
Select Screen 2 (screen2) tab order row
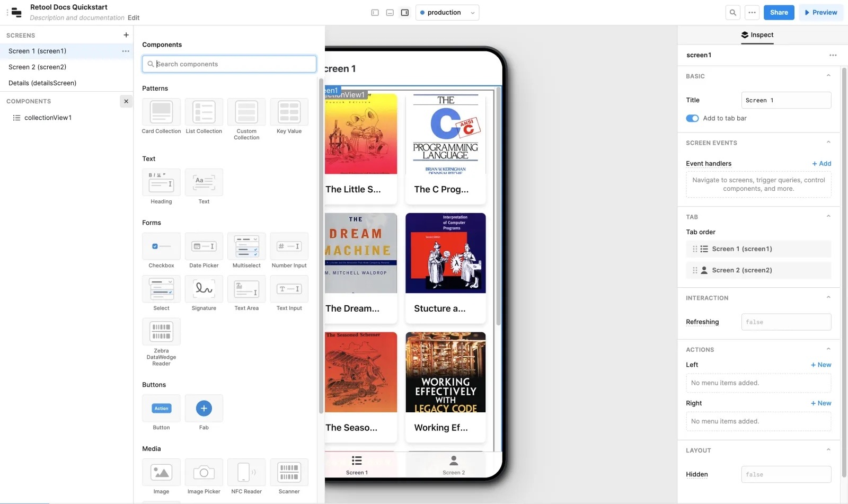click(x=758, y=270)
